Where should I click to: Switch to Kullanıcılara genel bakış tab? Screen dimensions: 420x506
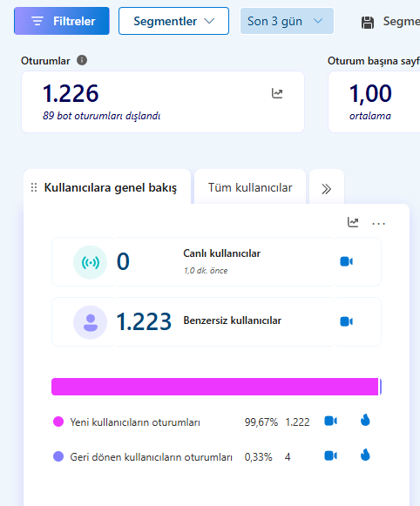pos(111,187)
